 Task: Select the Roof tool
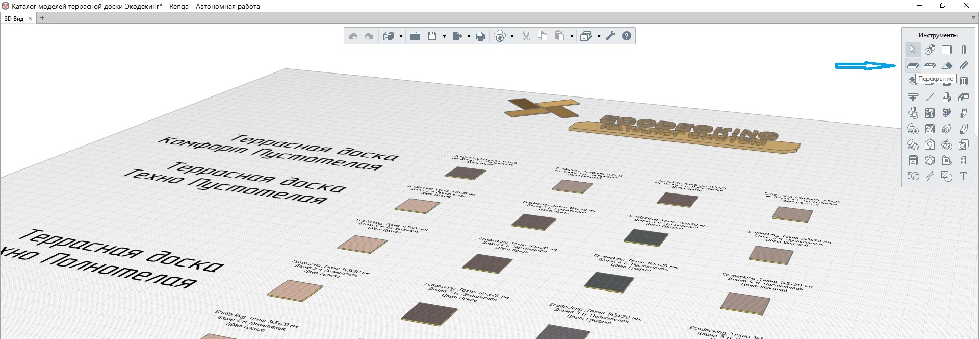947,65
